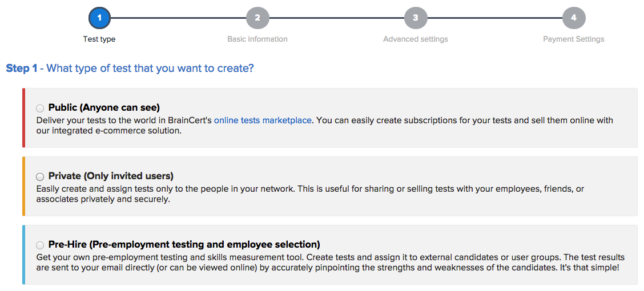
Task: Click the "Test type" step label
Action: pos(99,39)
